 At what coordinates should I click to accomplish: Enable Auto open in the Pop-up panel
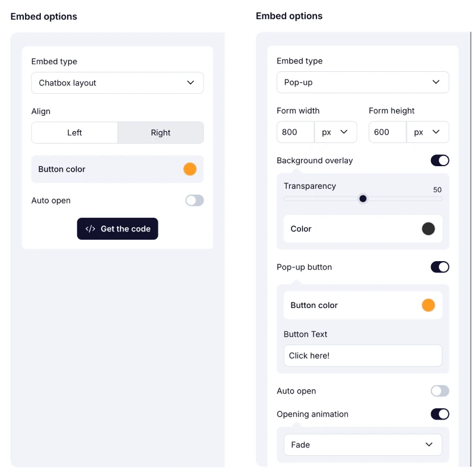440,391
